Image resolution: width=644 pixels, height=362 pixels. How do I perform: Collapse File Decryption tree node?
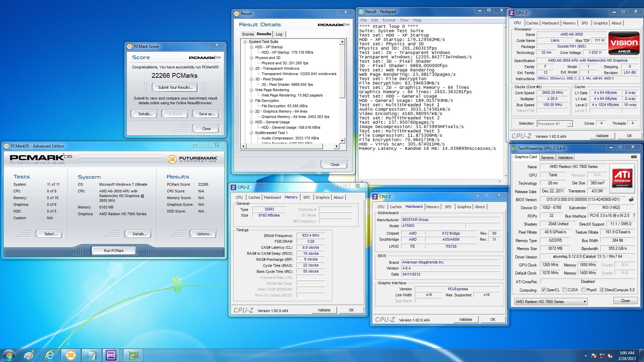[252, 101]
